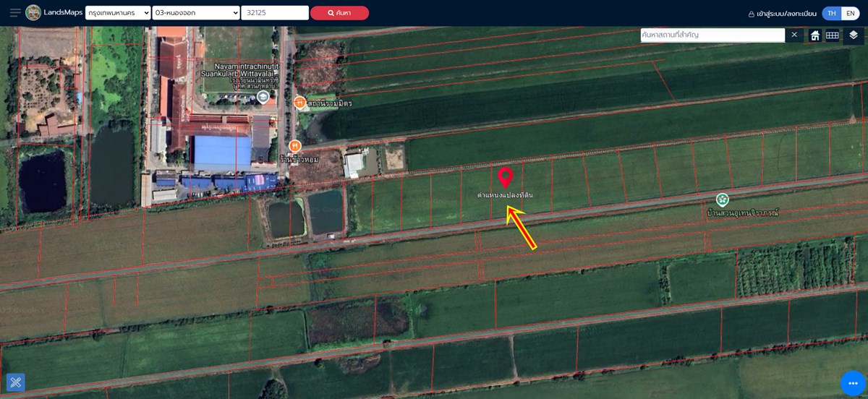The height and width of the screenshot is (399, 868).
Task: Select the restaurant marker labeled สถานีรวมมิตร
Action: pos(299,103)
